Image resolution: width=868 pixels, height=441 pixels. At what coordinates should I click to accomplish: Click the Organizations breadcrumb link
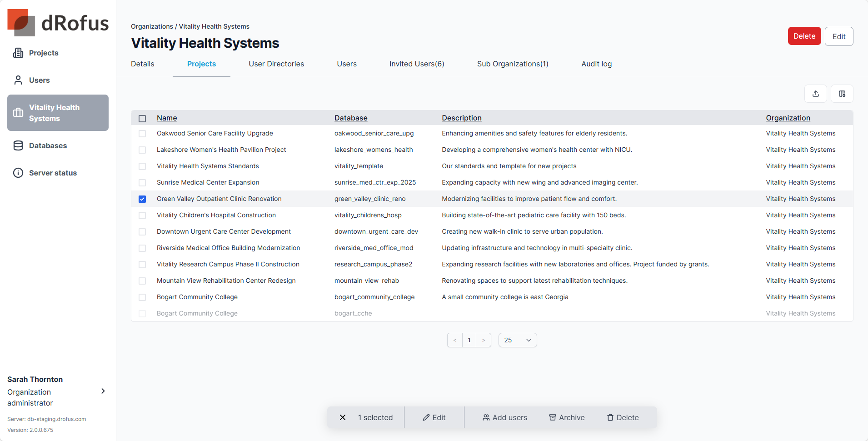152,26
